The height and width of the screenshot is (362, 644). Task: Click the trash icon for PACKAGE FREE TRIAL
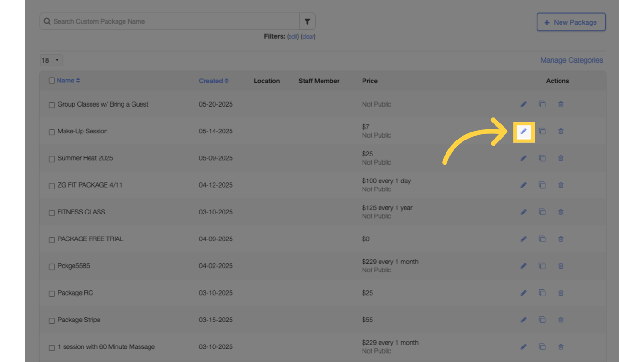pos(561,239)
